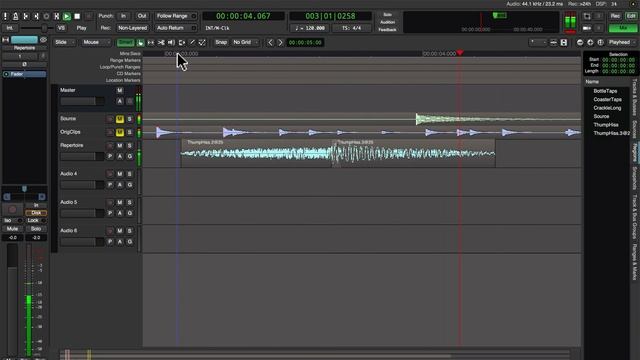Click zoom to session icon
Image resolution: width=640 pixels, height=360 pixels.
click(600, 42)
